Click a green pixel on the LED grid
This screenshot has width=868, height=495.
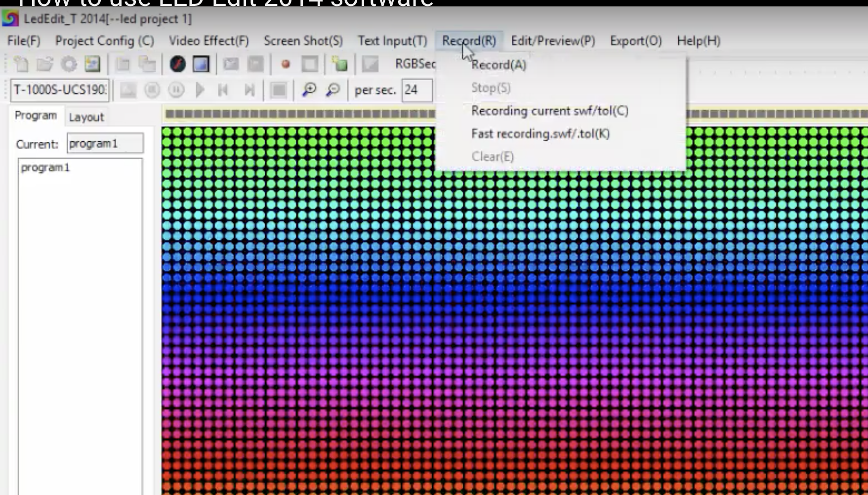tap(247, 143)
